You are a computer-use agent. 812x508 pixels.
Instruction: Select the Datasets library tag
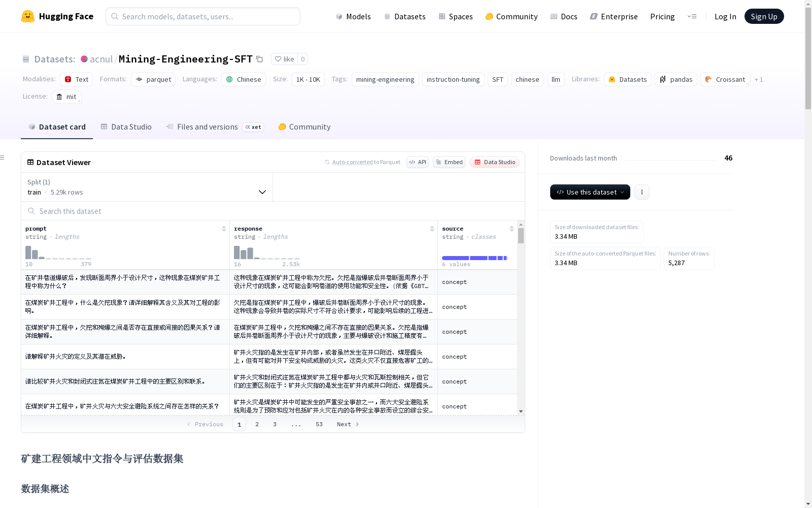point(628,79)
